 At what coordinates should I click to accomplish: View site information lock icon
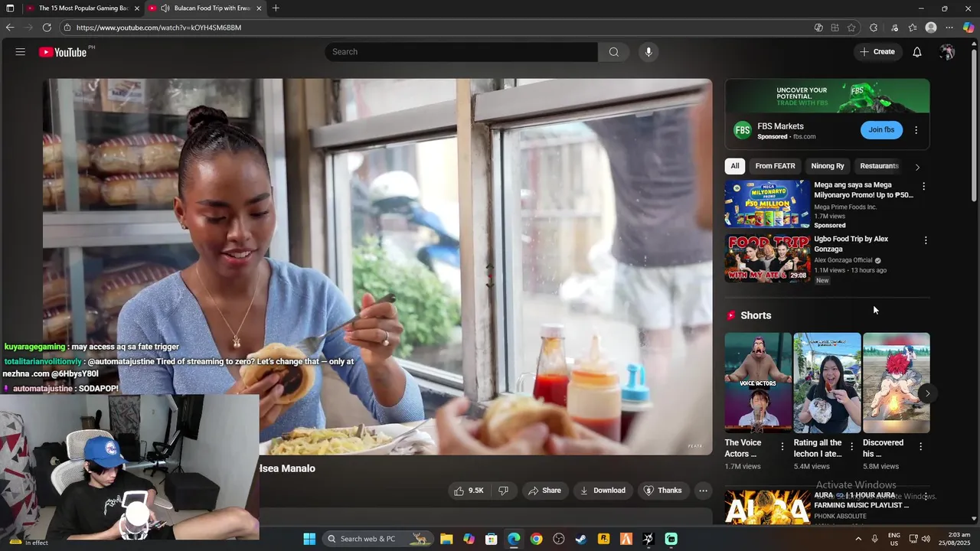pyautogui.click(x=67, y=28)
